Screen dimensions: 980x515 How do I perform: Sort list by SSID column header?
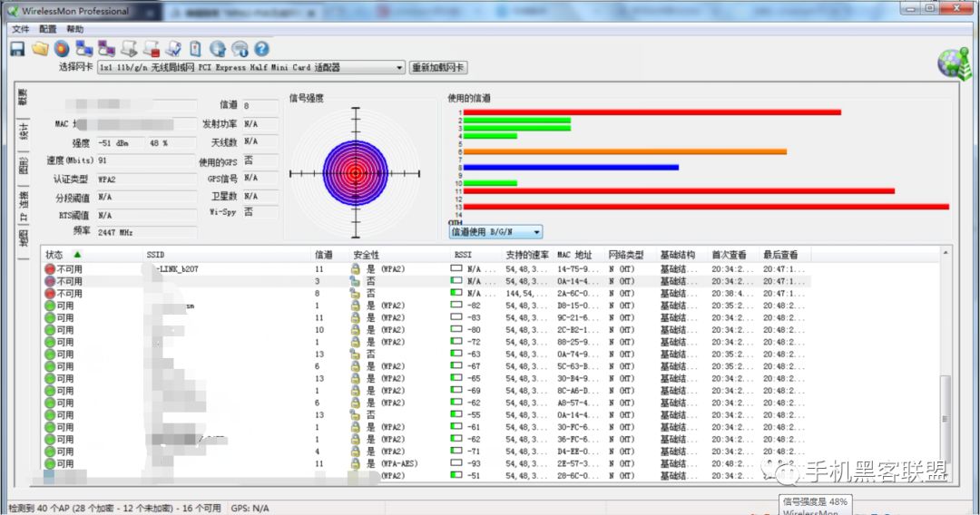[227, 255]
